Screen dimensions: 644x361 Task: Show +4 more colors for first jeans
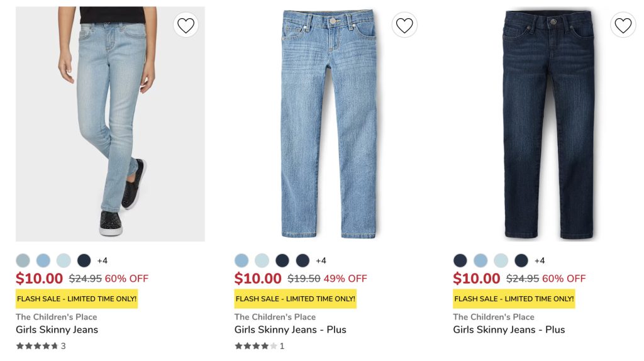pos(103,260)
